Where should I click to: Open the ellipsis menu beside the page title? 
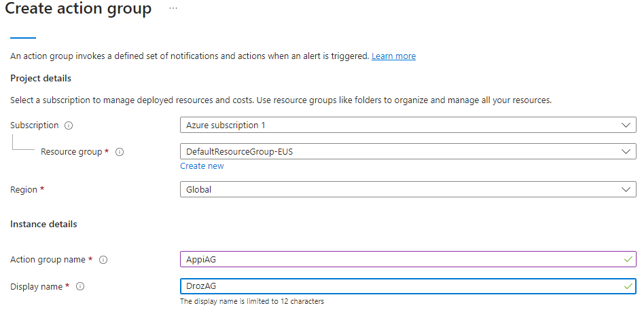[173, 8]
